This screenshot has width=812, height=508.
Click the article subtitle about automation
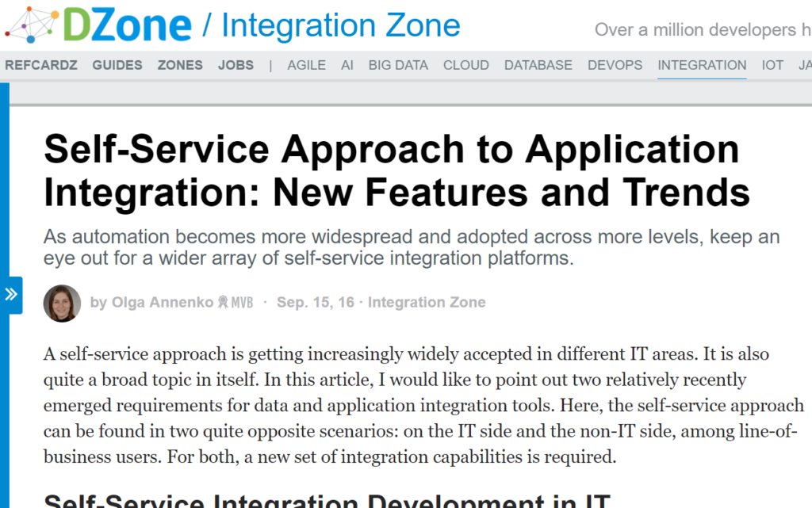[x=412, y=247]
